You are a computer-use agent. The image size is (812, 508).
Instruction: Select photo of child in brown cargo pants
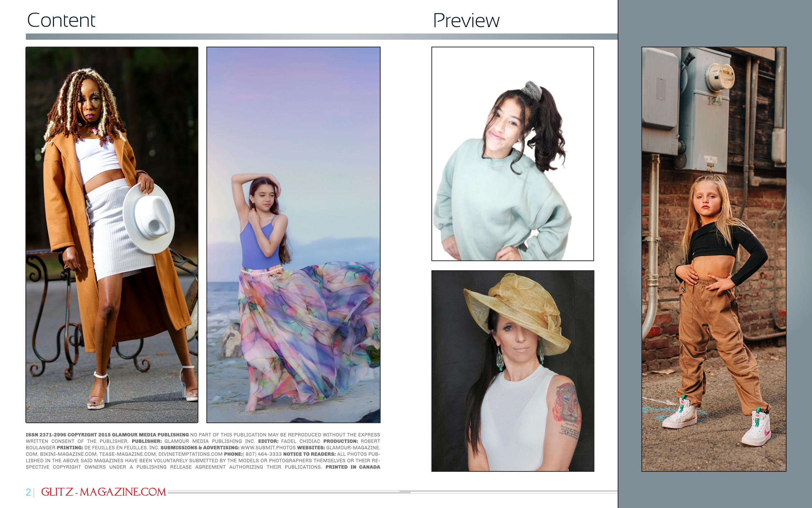point(714,259)
